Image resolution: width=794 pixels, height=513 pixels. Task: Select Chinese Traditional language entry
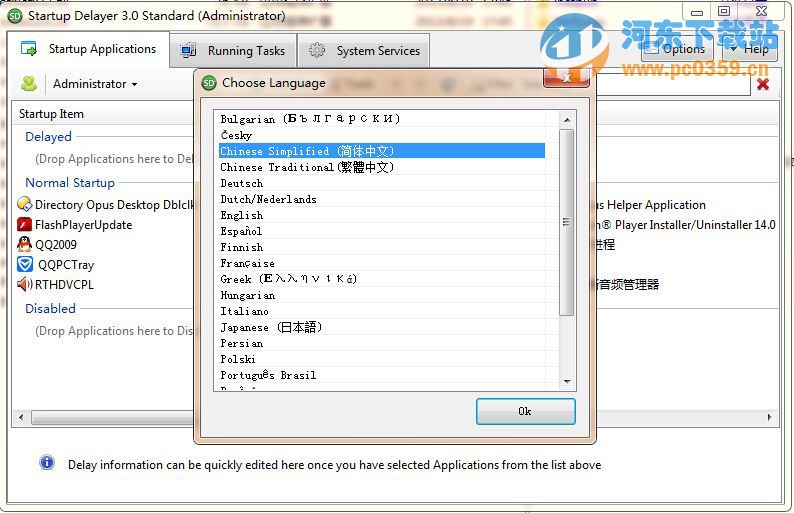click(x=382, y=167)
